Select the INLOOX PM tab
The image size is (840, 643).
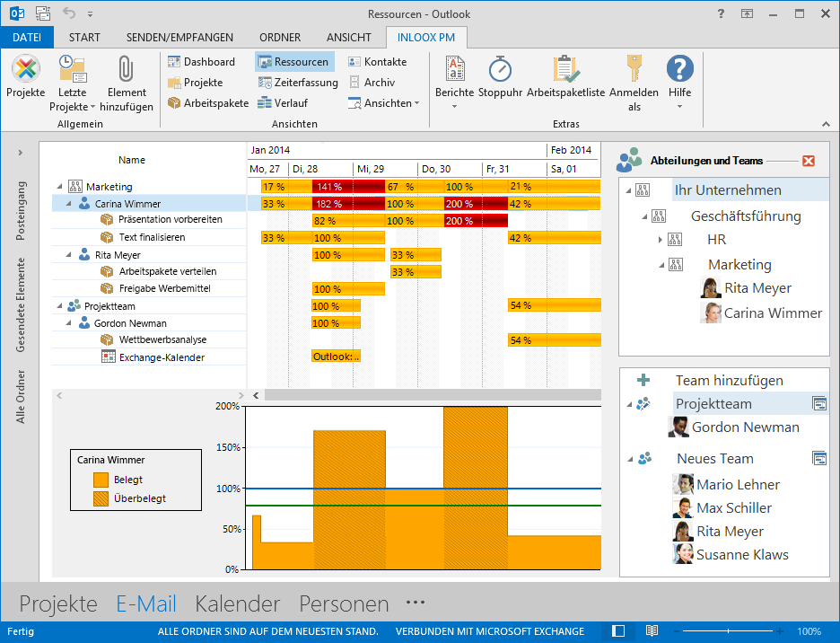coord(426,38)
